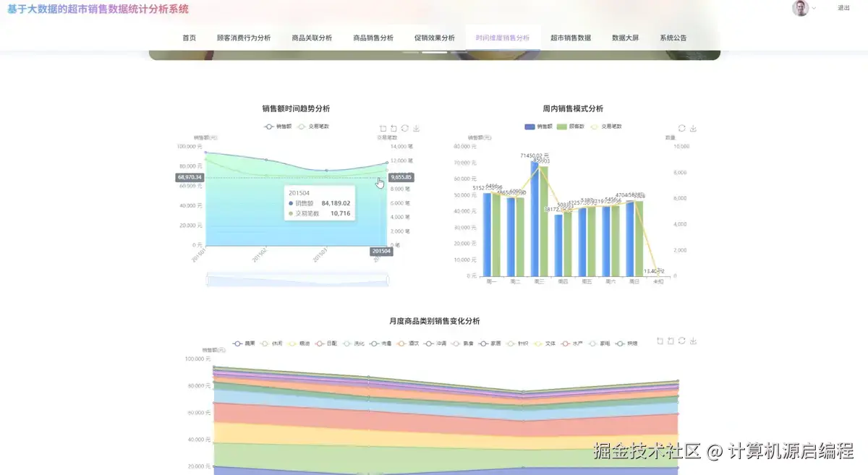Image resolution: width=868 pixels, height=475 pixels.
Task: Expand the dropdown arrow beside the avatar
Action: tap(814, 8)
